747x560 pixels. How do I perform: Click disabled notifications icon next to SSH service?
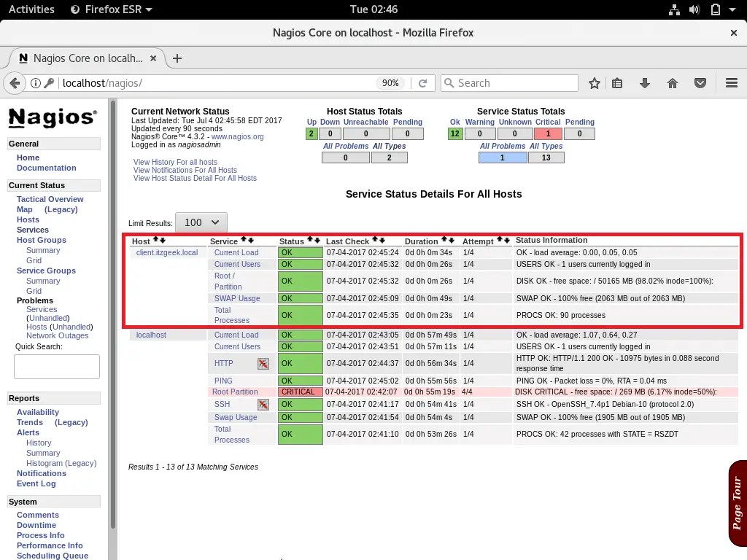point(263,405)
